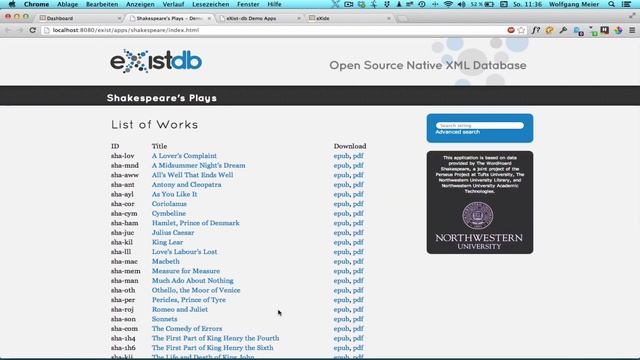Download epub for King Lear

[x=341, y=242]
